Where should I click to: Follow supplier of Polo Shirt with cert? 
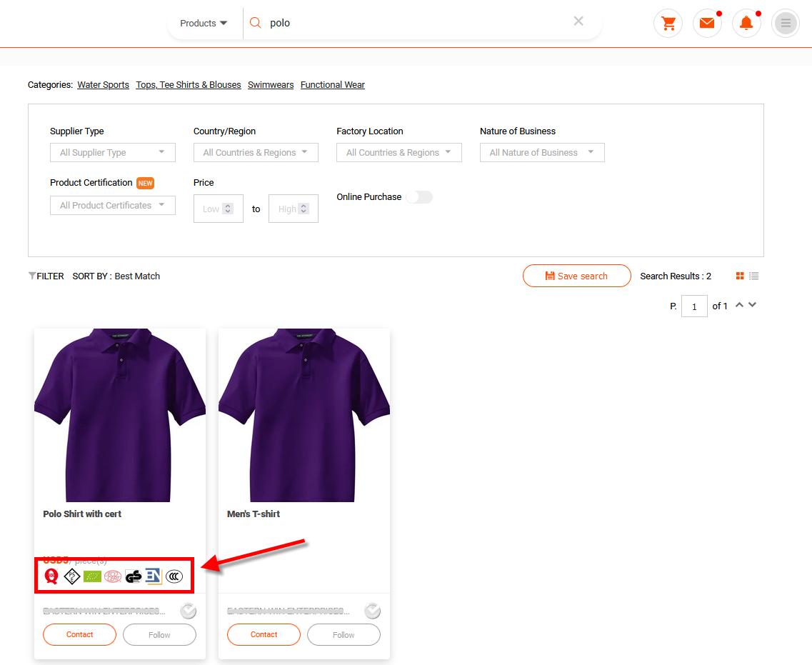pyautogui.click(x=159, y=634)
